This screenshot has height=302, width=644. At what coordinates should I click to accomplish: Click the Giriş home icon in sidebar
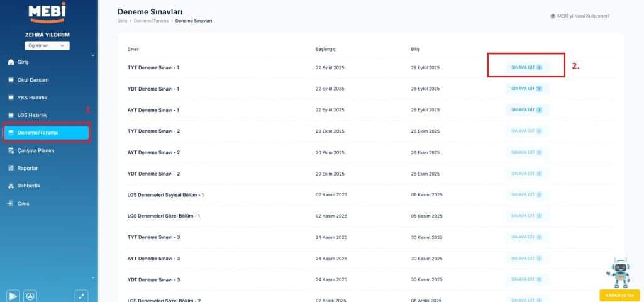click(10, 62)
